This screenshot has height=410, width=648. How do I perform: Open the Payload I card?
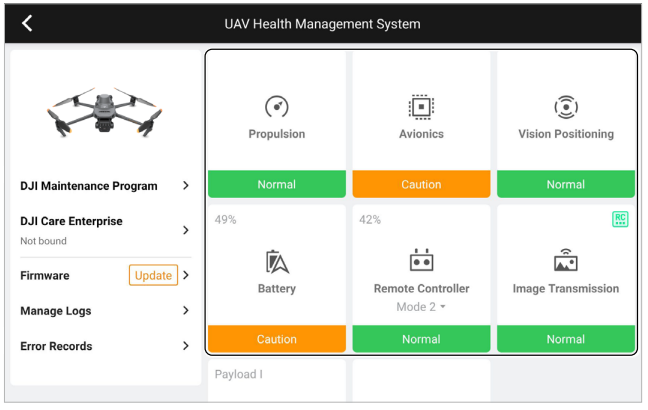pos(276,380)
